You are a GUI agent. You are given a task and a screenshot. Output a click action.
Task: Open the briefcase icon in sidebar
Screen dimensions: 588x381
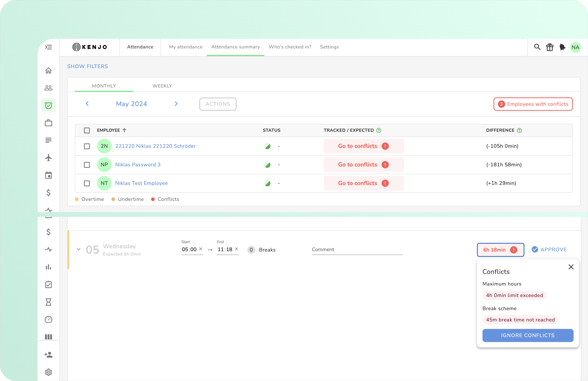[x=48, y=123]
